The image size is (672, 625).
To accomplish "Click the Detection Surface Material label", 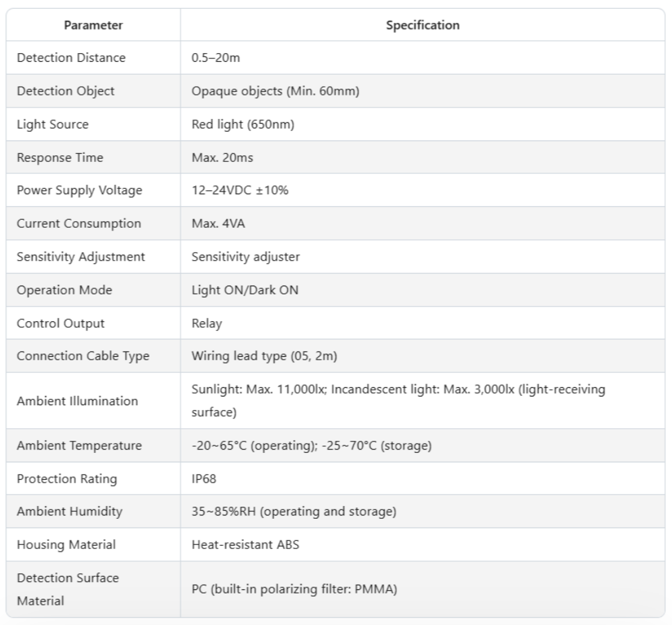I will coord(67,589).
